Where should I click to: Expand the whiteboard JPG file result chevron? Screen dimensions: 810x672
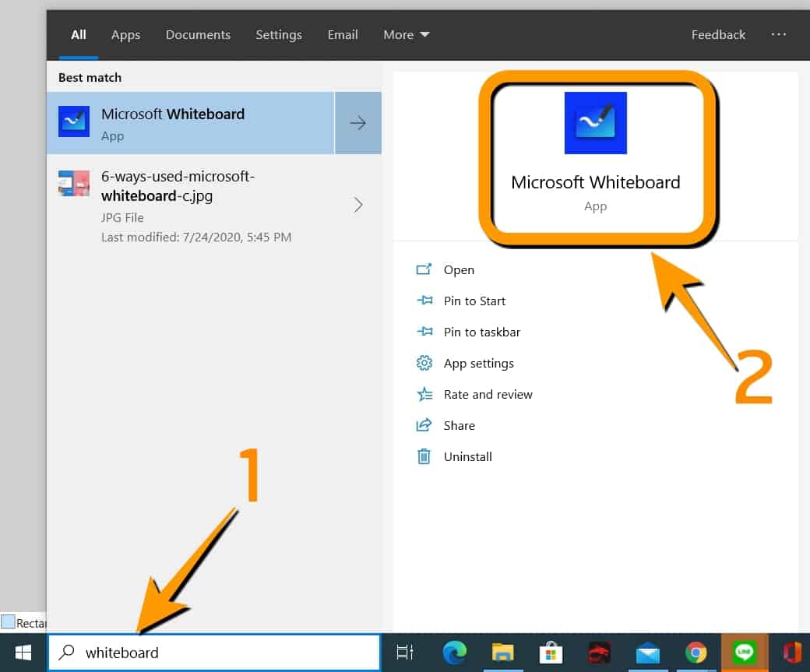point(358,205)
